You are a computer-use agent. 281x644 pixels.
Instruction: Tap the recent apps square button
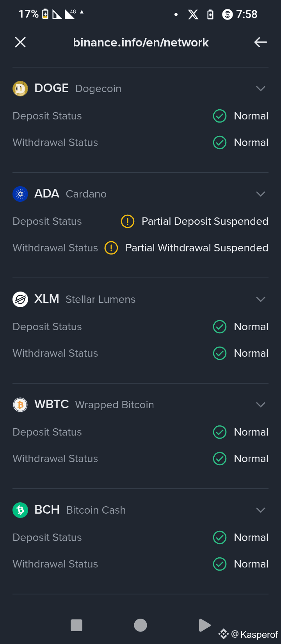[x=76, y=625]
